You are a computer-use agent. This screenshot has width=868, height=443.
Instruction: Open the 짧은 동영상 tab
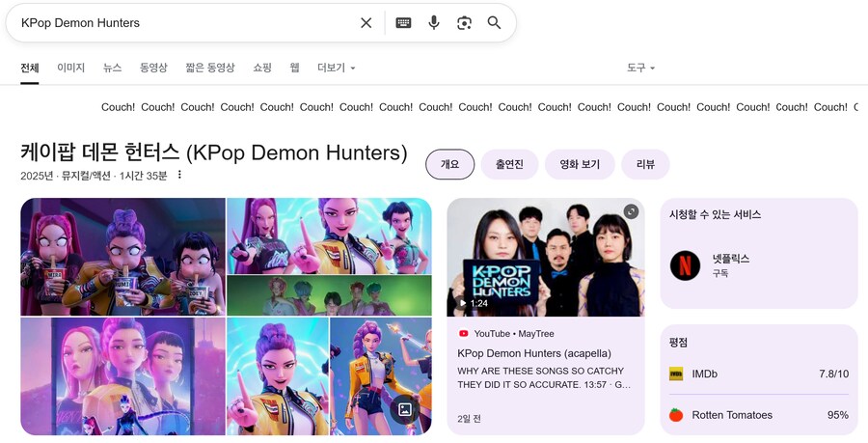pyautogui.click(x=210, y=68)
